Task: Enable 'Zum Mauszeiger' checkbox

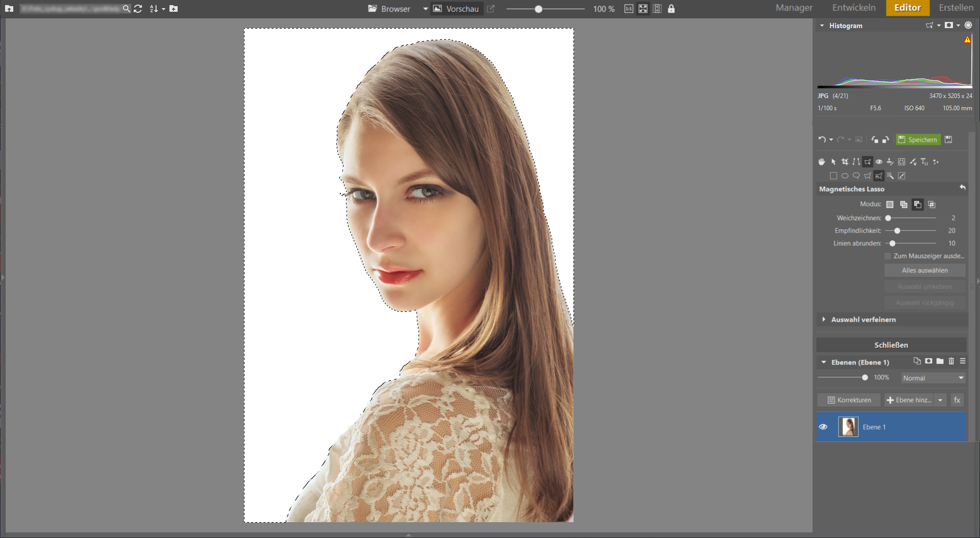Action: click(x=888, y=256)
